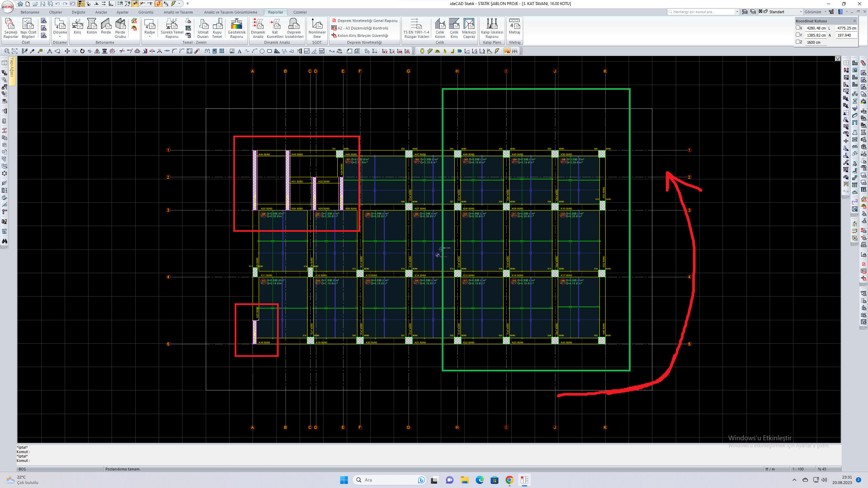Viewport: 868px width, 488px height.
Task: Click the Undo arrow in quick access bar
Action: click(58, 4)
